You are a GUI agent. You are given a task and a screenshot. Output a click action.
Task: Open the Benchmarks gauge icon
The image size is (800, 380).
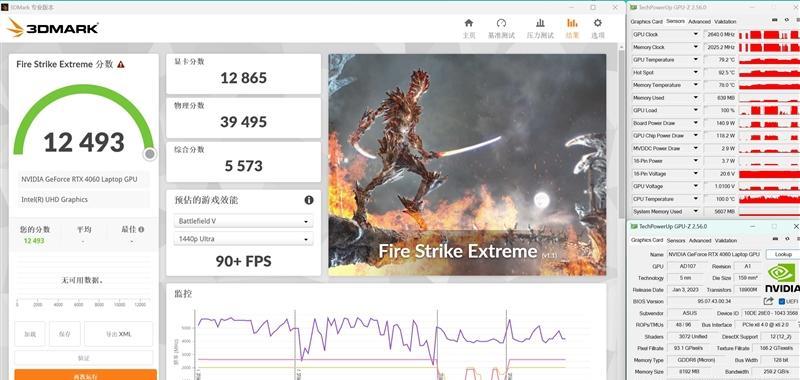(501, 23)
